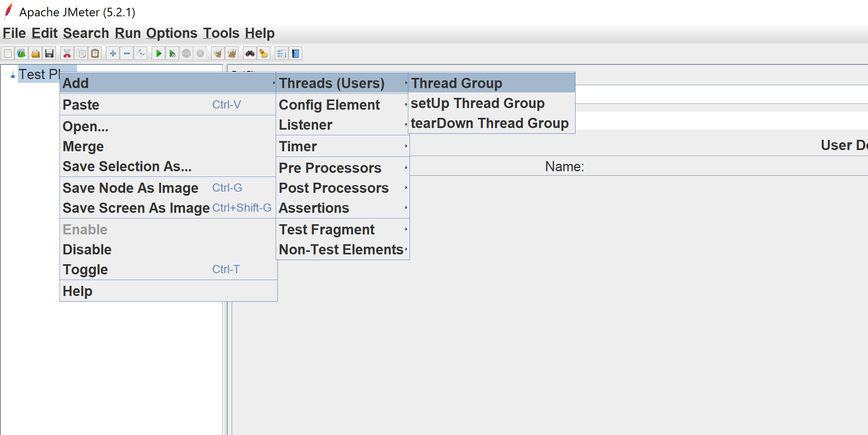The height and width of the screenshot is (435, 868).
Task: Select tearDown Thread Group
Action: [492, 123]
